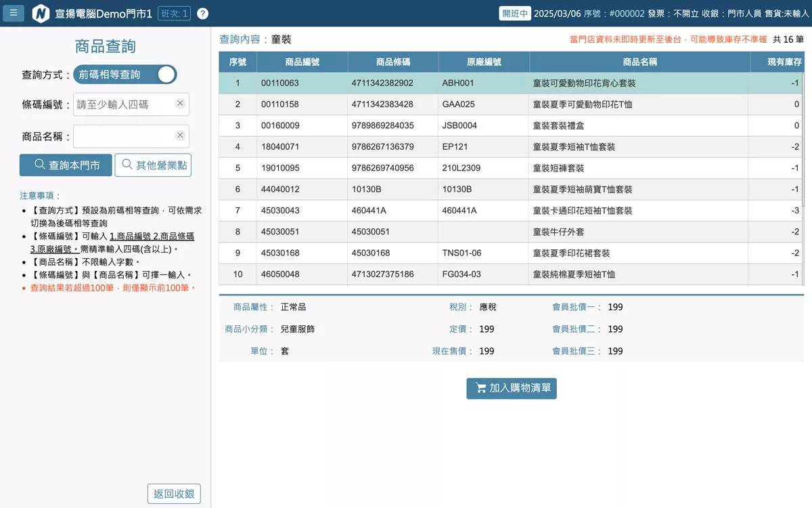Open the help question mark icon
The width and height of the screenshot is (812, 508).
coord(202,14)
